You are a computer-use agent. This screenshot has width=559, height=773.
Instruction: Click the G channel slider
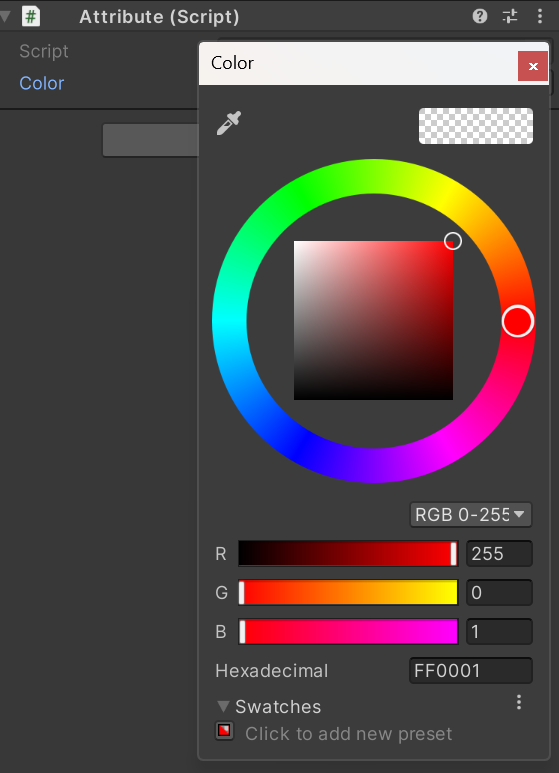coord(348,593)
